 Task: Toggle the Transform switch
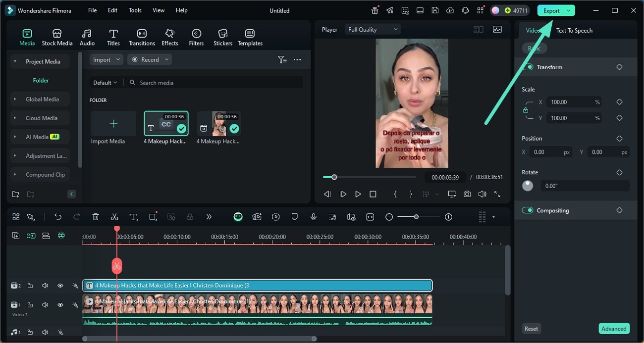[528, 67]
